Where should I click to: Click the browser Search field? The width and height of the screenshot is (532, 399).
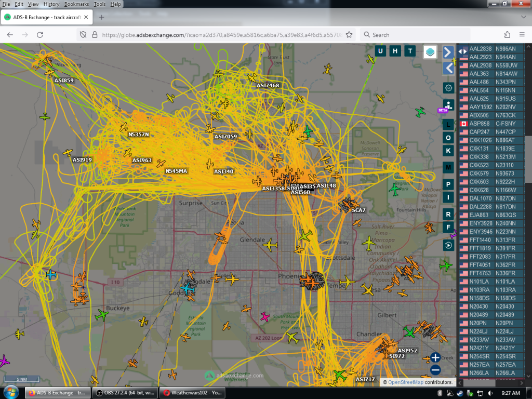415,35
